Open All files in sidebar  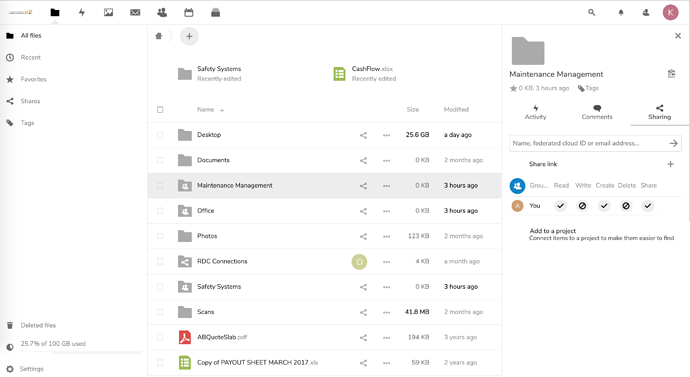(31, 36)
